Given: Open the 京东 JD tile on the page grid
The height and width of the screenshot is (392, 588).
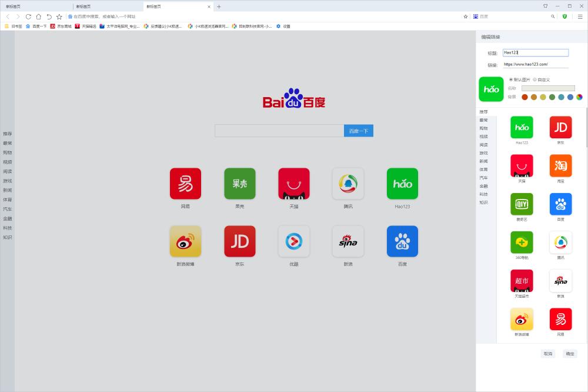Looking at the screenshot, I should [x=240, y=241].
